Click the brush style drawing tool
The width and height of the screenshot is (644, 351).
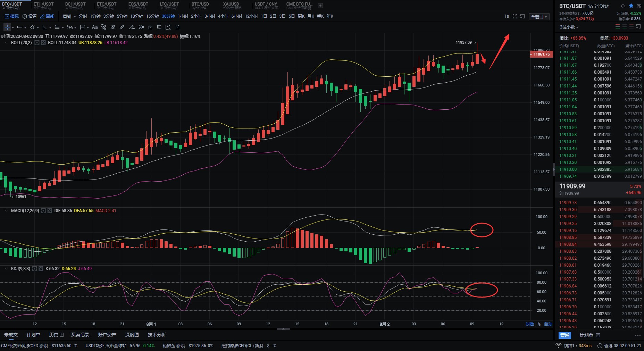click(x=104, y=27)
